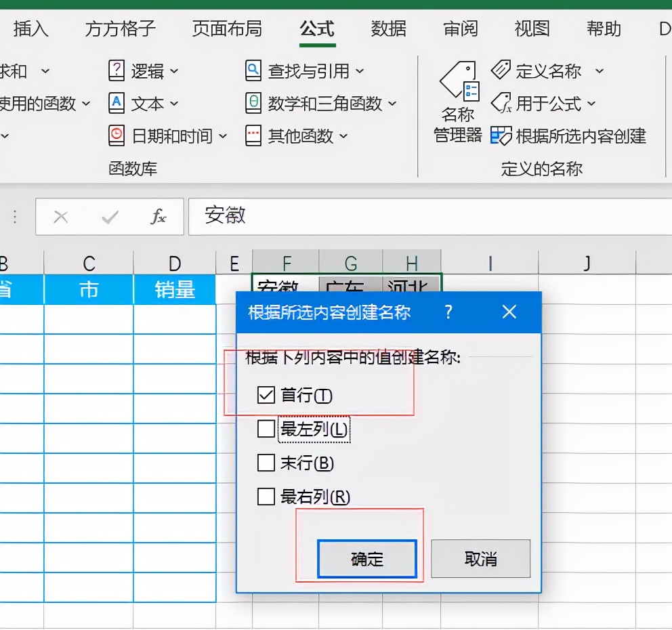Select column G header
672x630 pixels.
click(x=351, y=263)
